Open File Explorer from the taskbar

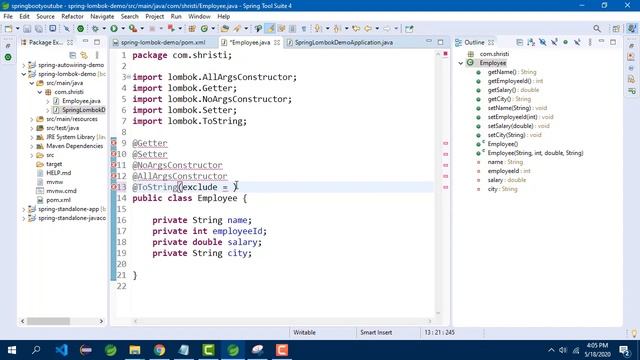(x=135, y=350)
